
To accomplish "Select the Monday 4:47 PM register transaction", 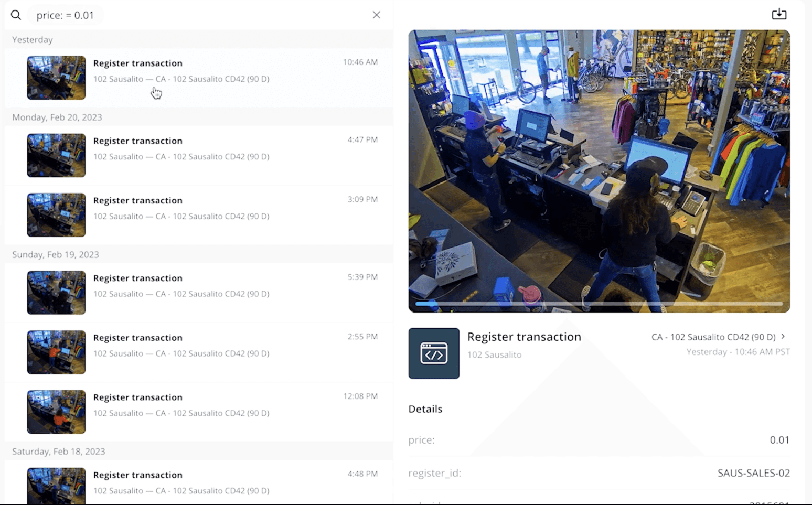I will click(199, 155).
